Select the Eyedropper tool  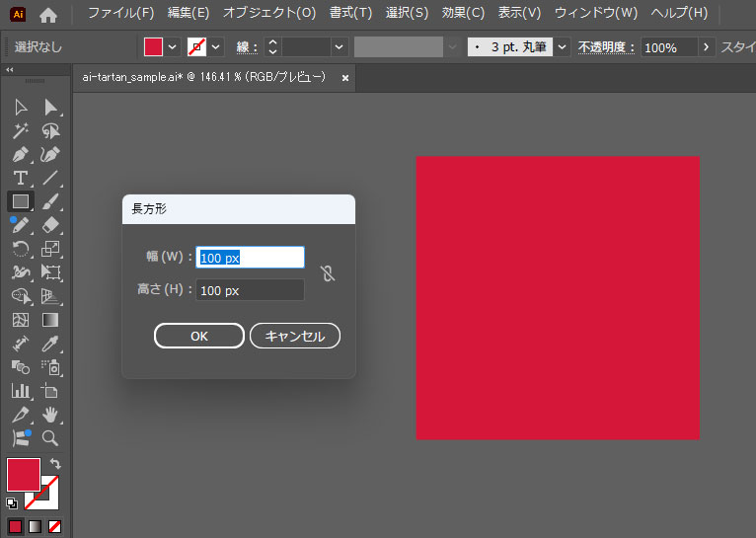pos(50,344)
